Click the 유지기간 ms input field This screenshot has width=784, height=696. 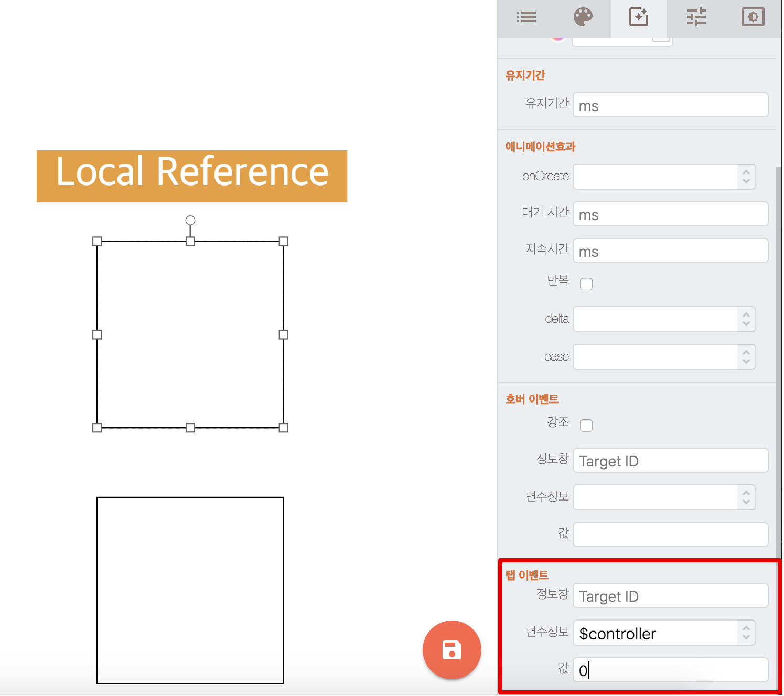[x=670, y=105]
